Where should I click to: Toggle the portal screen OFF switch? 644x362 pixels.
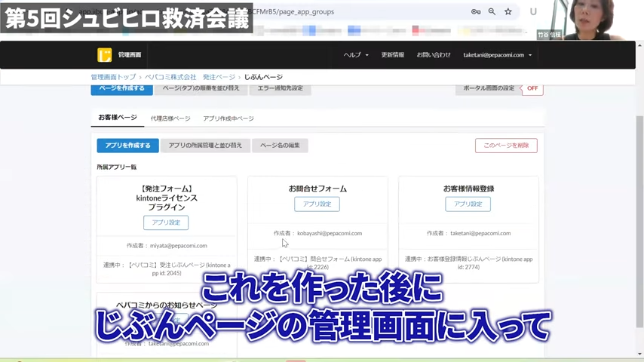pyautogui.click(x=532, y=88)
